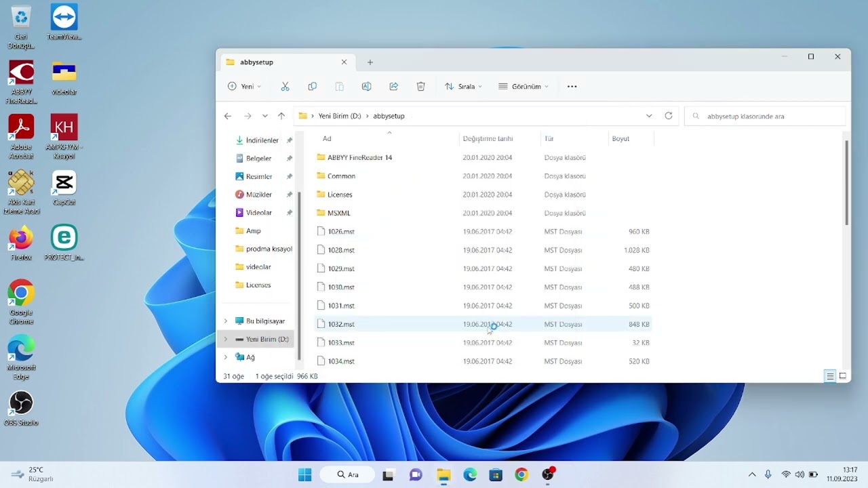The image size is (868, 488).
Task: Open Google Chrome desktop shortcut
Action: [x=21, y=302]
